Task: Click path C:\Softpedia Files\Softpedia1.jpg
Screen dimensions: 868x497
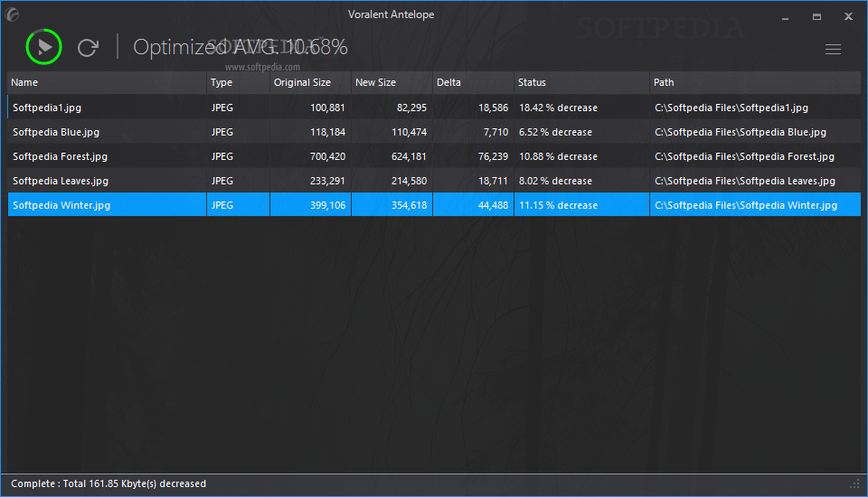Action: point(731,108)
